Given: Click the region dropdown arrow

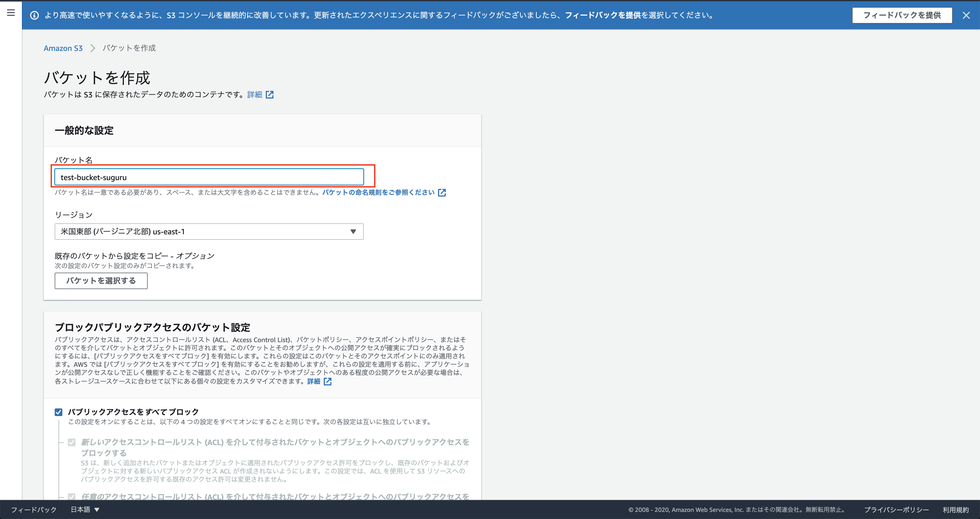Looking at the screenshot, I should coord(353,232).
